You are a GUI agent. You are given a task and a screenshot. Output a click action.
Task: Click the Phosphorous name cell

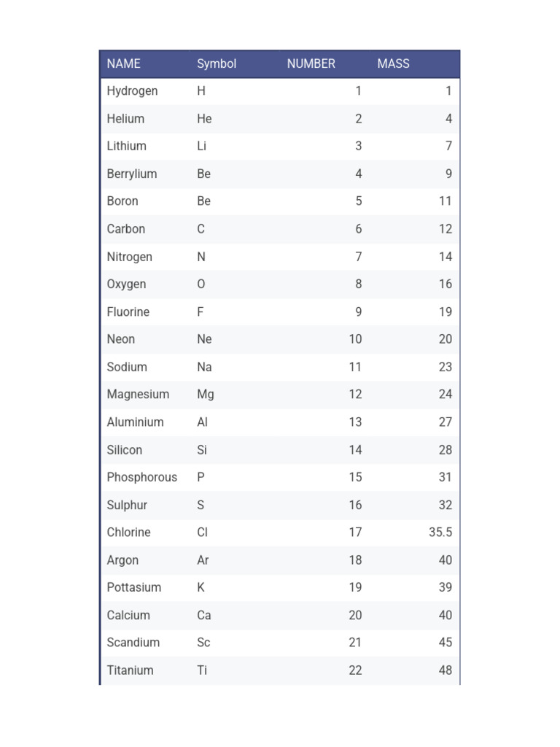point(142,477)
